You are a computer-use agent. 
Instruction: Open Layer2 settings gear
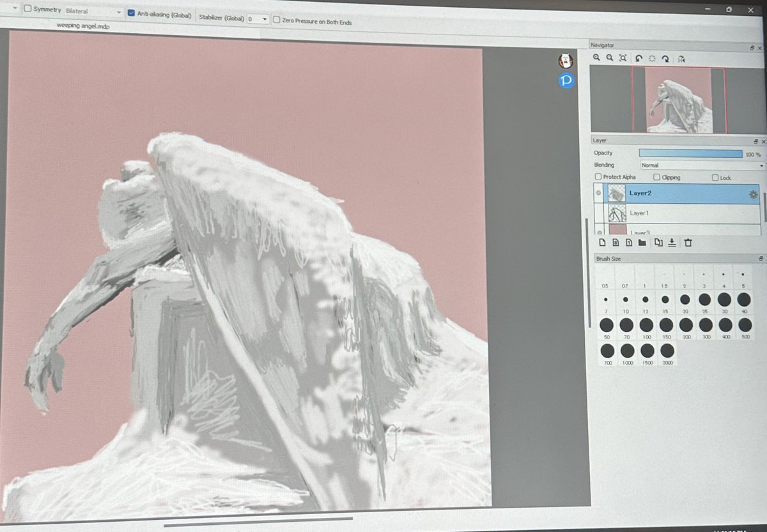coord(753,194)
